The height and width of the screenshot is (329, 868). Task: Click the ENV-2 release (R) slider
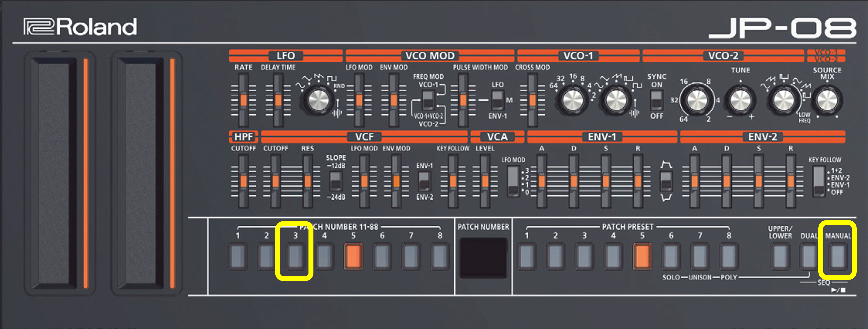791,181
